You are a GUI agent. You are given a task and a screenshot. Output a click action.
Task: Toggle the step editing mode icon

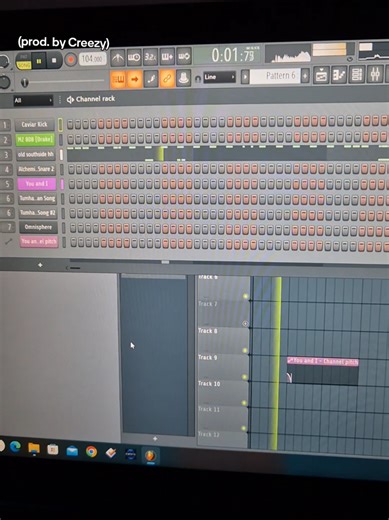pos(151,79)
